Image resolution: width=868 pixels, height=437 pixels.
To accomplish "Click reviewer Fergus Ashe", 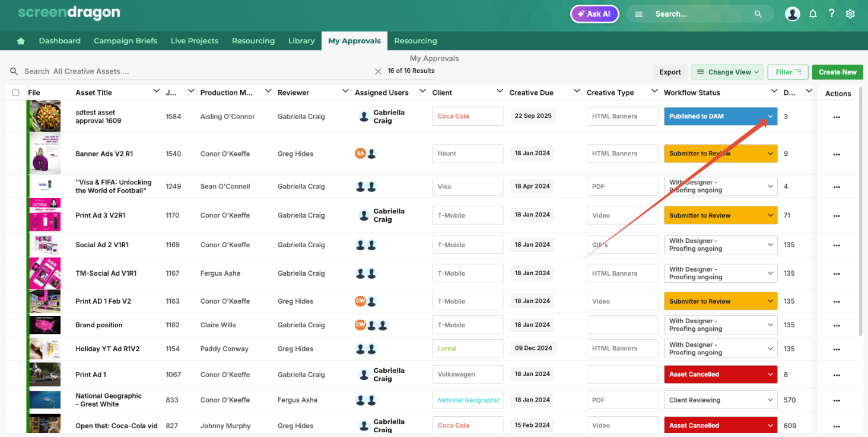I will 297,400.
